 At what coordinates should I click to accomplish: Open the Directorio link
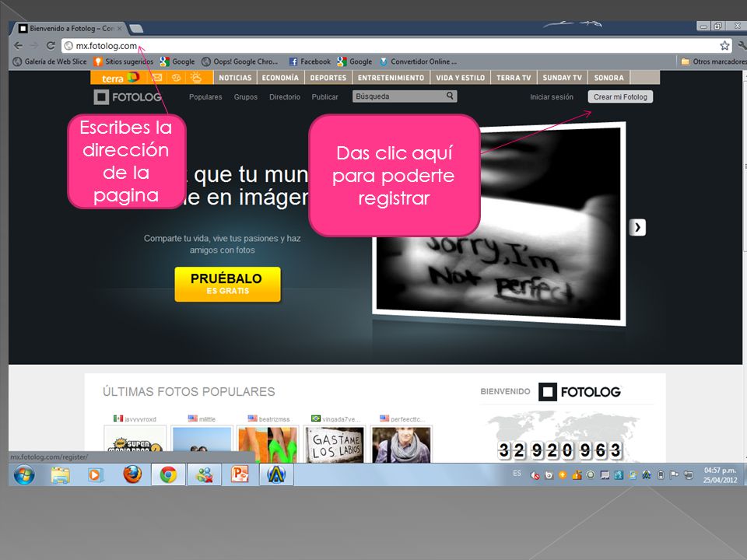(285, 96)
